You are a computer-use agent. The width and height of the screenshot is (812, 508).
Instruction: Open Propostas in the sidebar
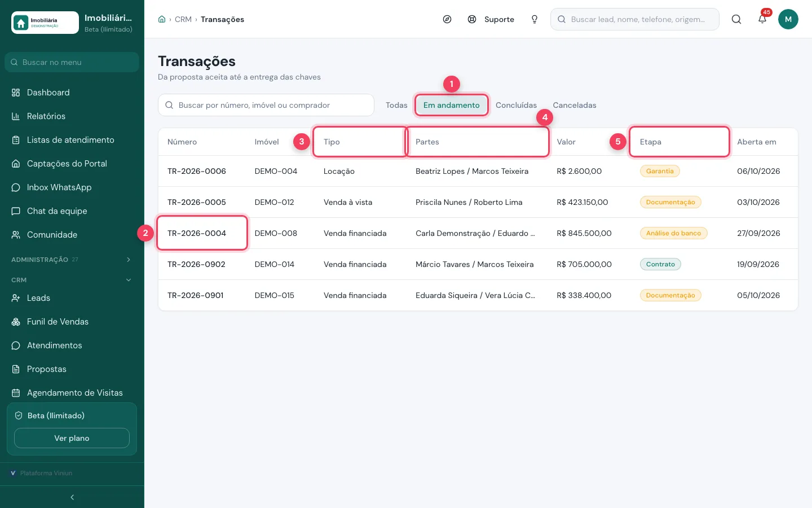click(72, 369)
